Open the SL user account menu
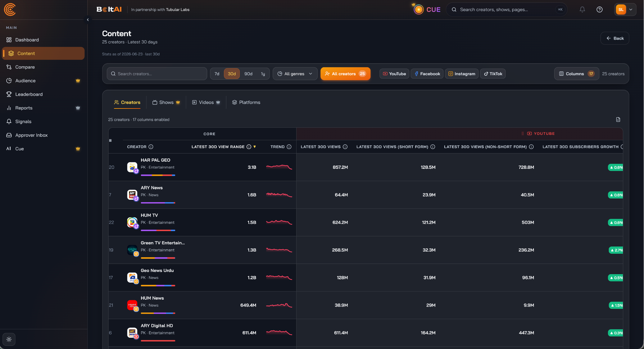 pyautogui.click(x=625, y=9)
